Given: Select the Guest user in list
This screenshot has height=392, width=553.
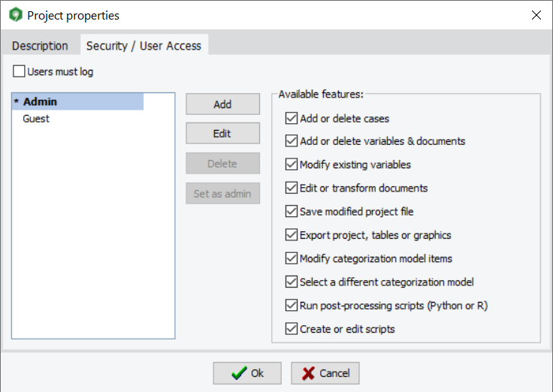Looking at the screenshot, I should tap(36, 119).
